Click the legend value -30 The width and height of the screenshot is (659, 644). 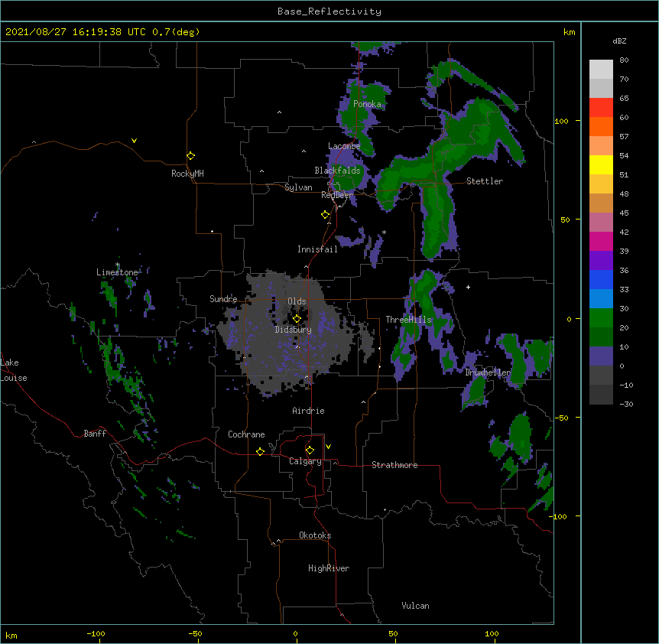point(626,404)
